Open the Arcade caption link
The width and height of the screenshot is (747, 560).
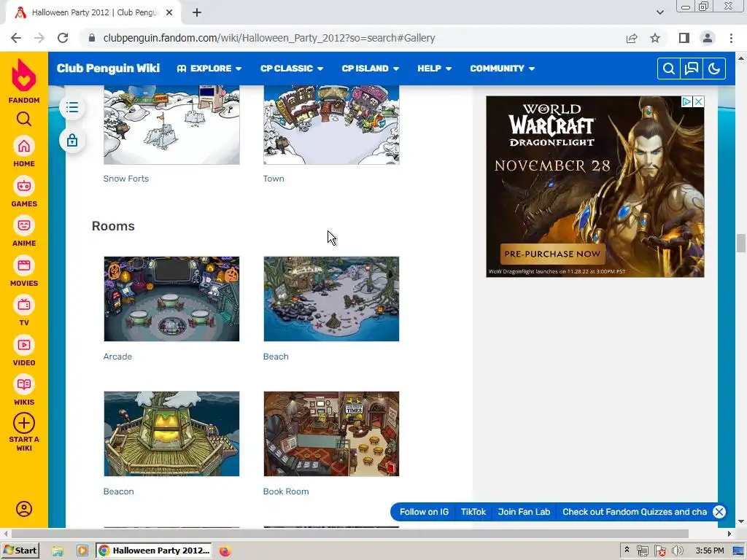pyautogui.click(x=117, y=357)
